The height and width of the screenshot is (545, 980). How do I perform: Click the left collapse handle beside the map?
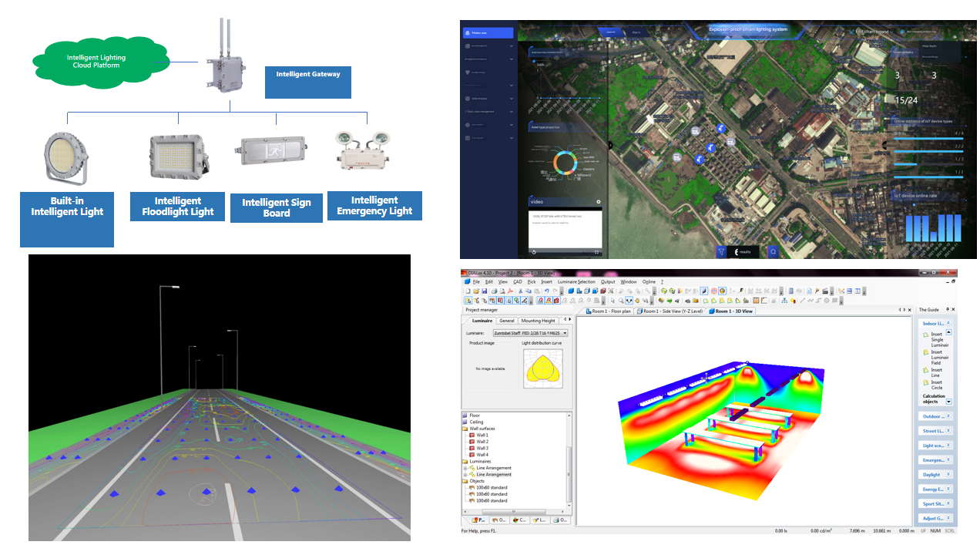pos(610,145)
